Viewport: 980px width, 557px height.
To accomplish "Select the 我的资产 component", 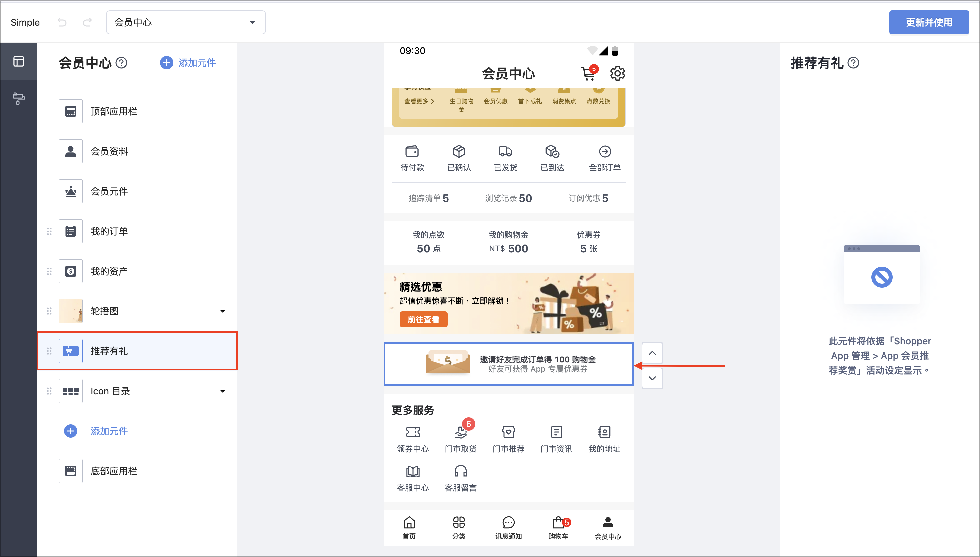I will 138,271.
